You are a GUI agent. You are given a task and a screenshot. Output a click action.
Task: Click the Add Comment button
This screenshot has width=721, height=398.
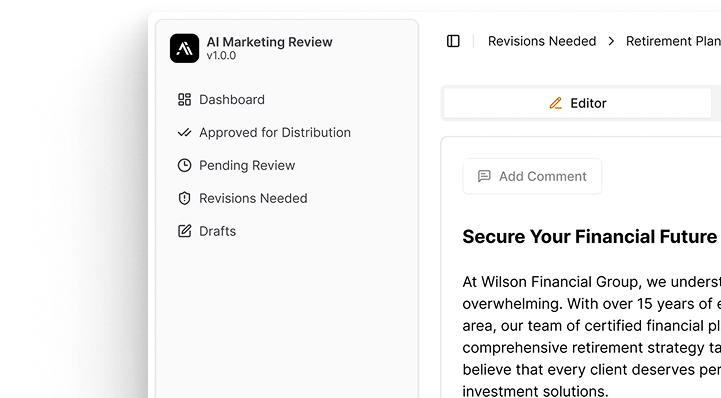click(532, 176)
